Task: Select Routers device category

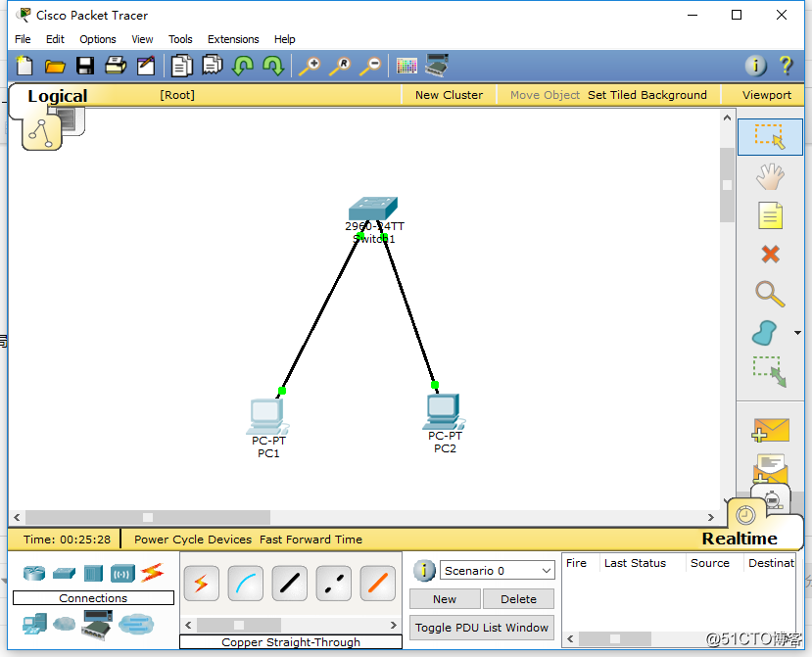Action: tap(34, 573)
